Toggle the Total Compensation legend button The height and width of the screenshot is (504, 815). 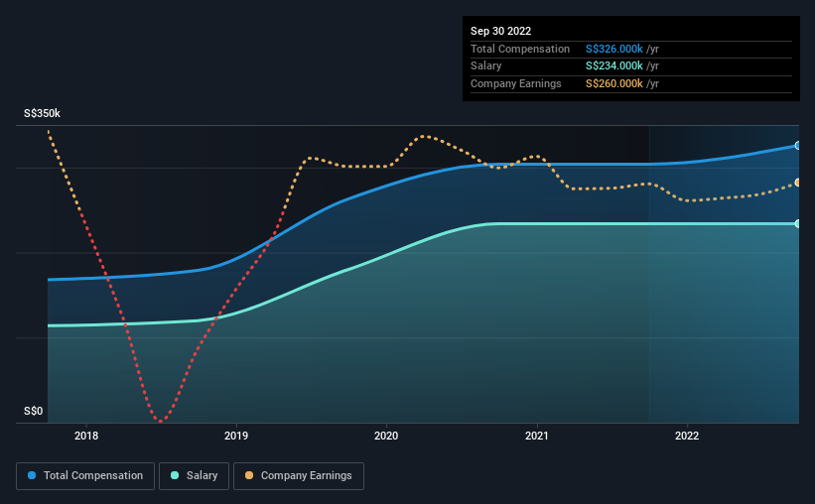[85, 476]
